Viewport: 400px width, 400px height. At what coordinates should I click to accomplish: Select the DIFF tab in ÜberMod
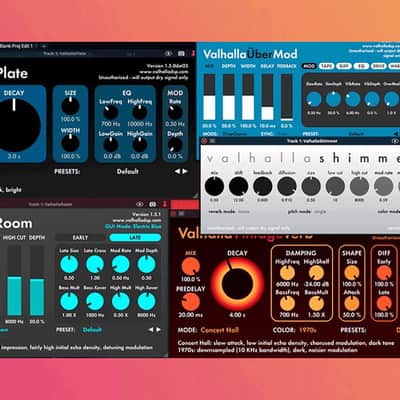click(x=344, y=66)
